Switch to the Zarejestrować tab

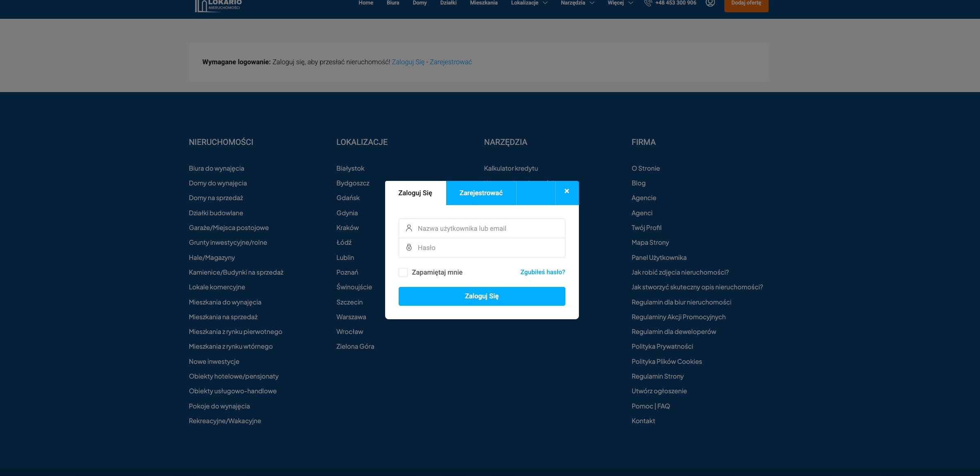click(x=481, y=193)
